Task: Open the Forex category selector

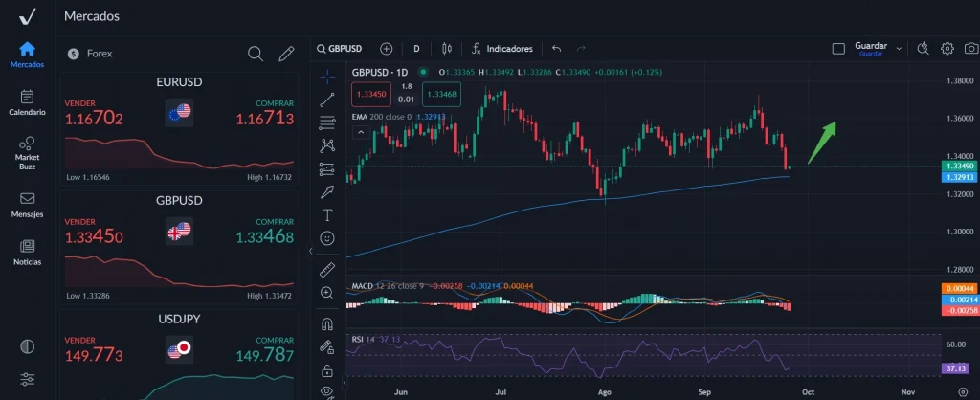Action: pyautogui.click(x=91, y=54)
